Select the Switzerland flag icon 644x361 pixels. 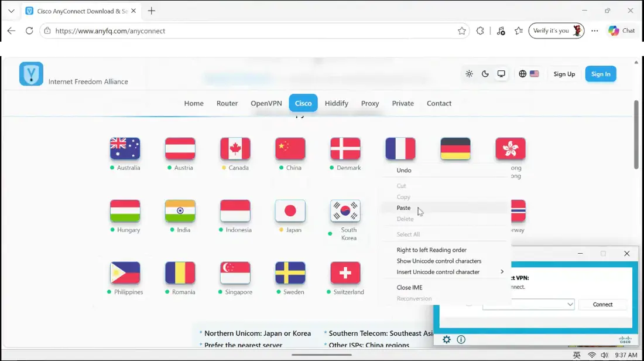(x=345, y=273)
